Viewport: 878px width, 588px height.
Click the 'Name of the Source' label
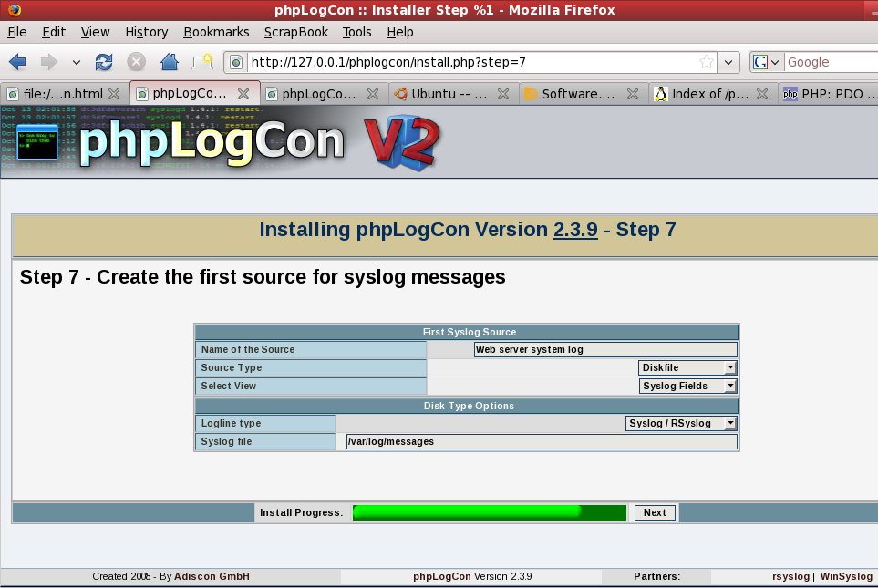coord(248,349)
